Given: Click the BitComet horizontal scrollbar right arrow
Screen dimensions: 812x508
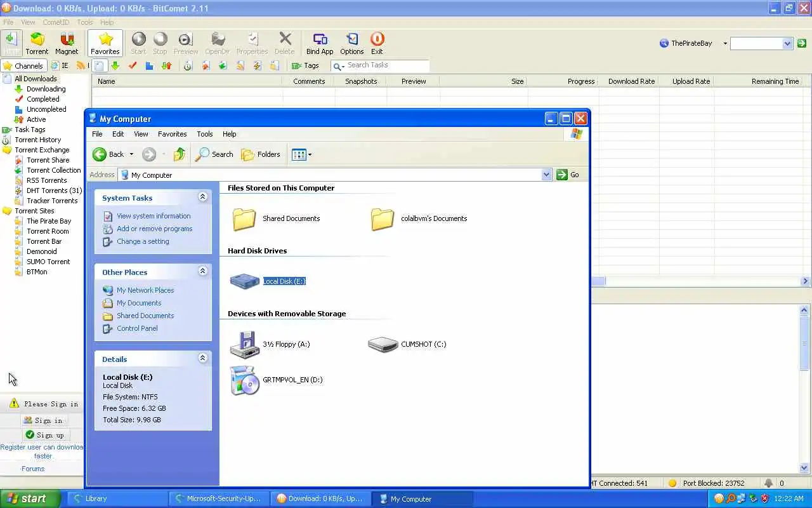Looking at the screenshot, I should 805,281.
